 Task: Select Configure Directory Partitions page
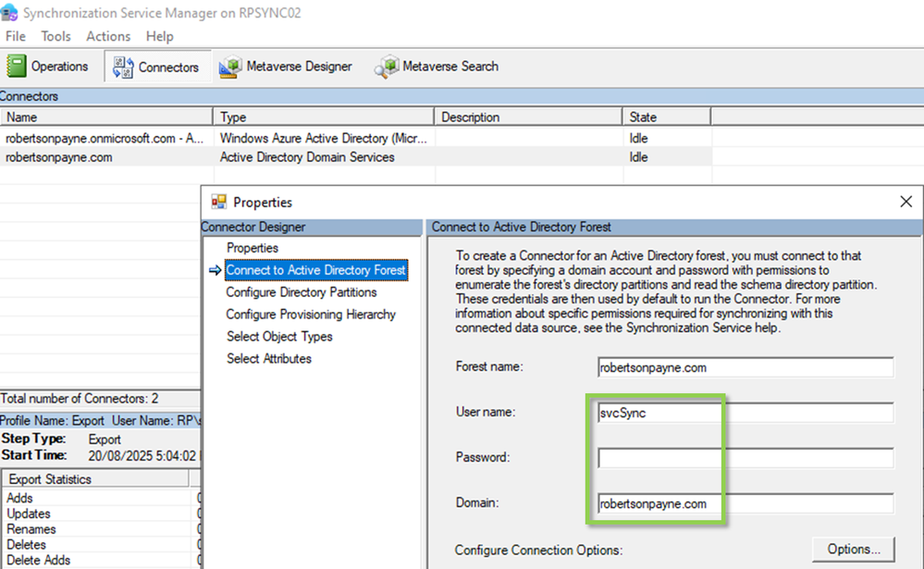click(x=302, y=292)
